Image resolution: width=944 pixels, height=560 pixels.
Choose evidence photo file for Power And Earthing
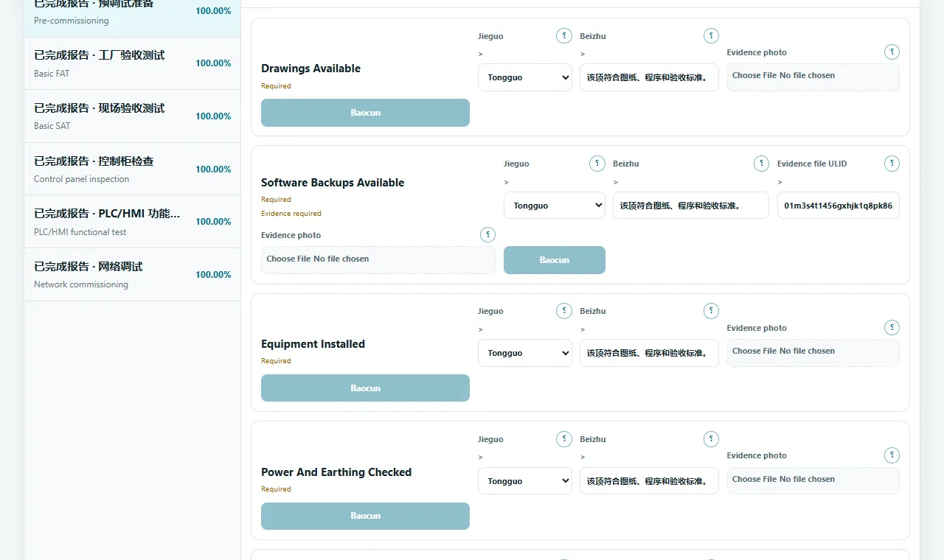click(x=813, y=481)
